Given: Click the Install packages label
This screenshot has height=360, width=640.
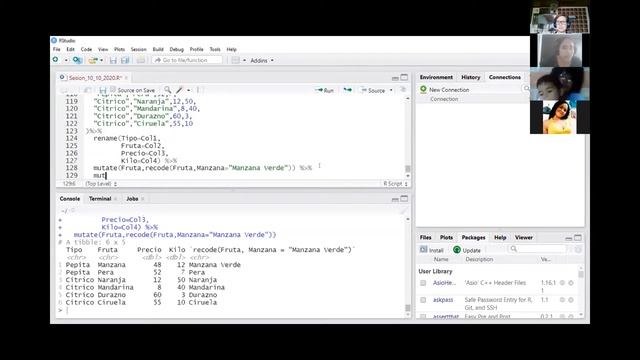Looking at the screenshot, I should coord(436,250).
